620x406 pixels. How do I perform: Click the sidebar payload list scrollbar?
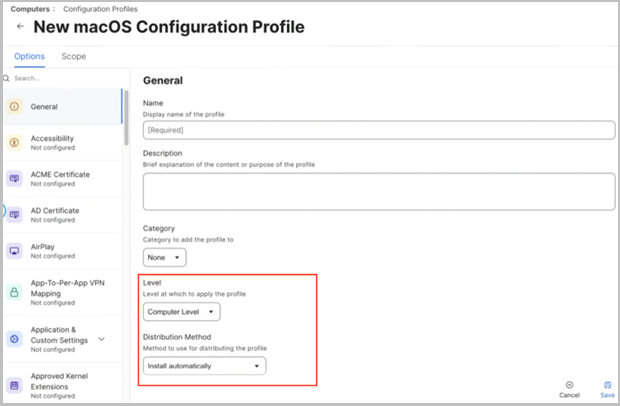(x=126, y=118)
